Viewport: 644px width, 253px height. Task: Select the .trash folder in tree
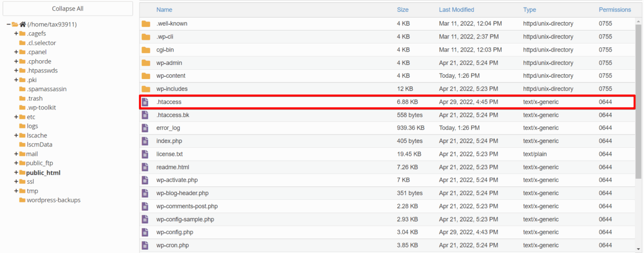point(34,99)
